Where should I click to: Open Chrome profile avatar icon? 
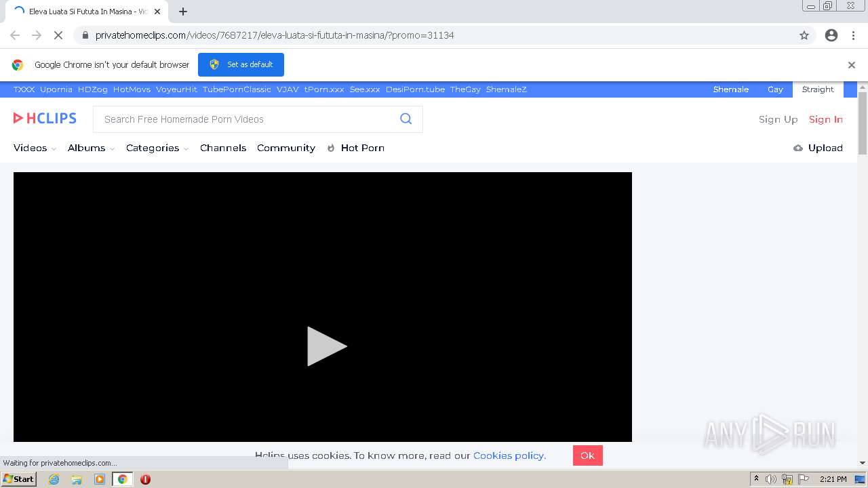click(831, 35)
